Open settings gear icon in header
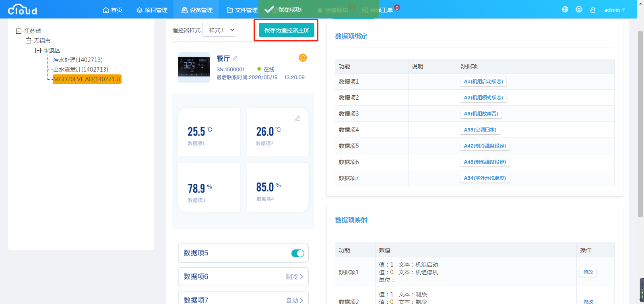 point(579,9)
